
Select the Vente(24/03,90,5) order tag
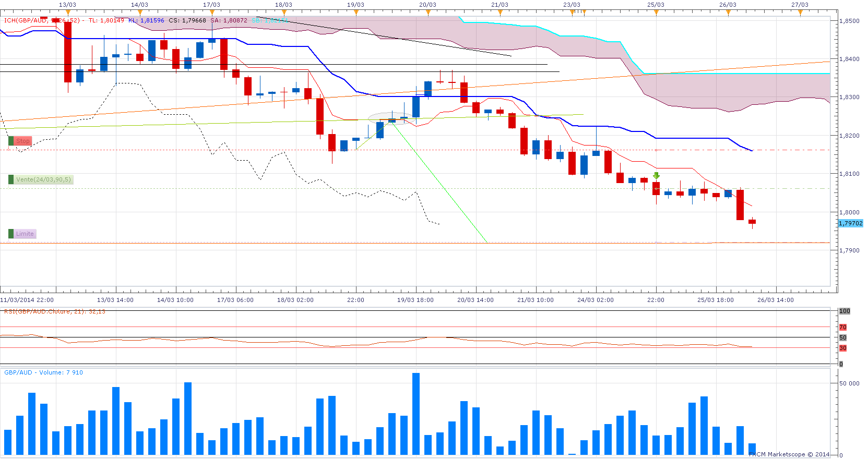tap(40, 179)
